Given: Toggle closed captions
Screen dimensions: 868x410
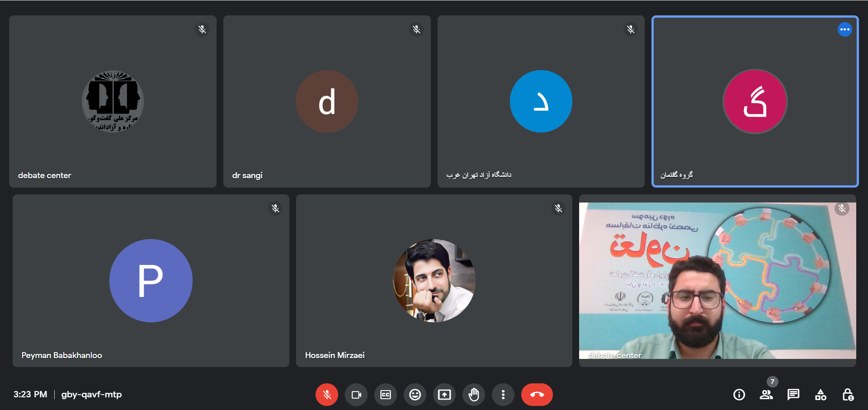Looking at the screenshot, I should pyautogui.click(x=385, y=395).
